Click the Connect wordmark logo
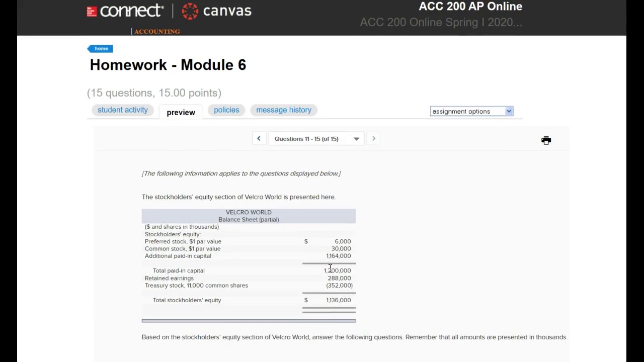The width and height of the screenshot is (644, 362). tap(131, 11)
